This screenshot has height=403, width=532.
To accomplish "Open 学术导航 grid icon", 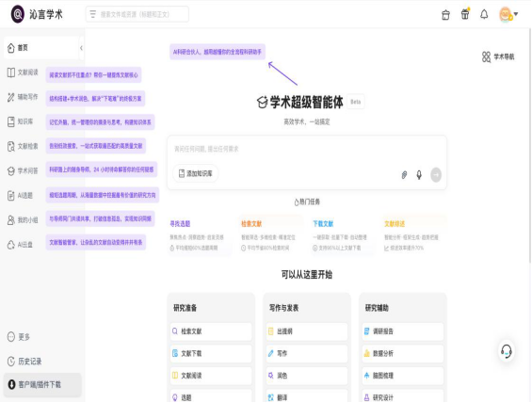I will (486, 57).
